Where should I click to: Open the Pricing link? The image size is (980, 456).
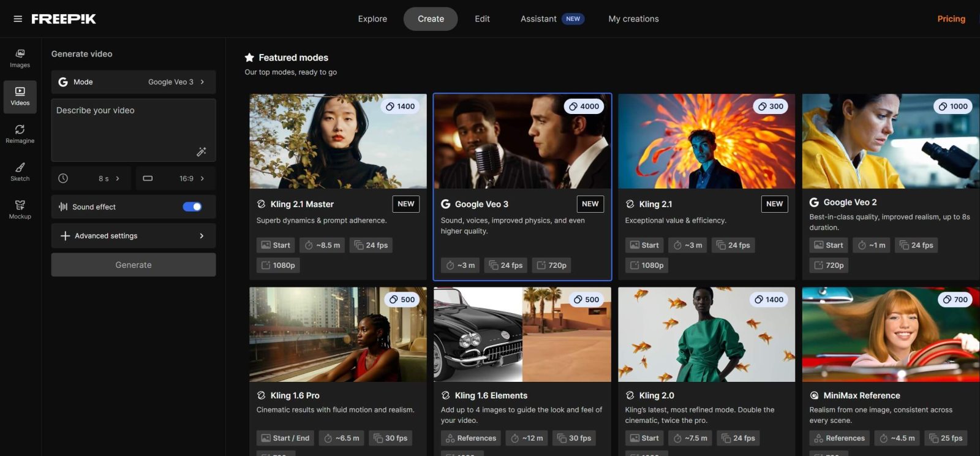951,19
